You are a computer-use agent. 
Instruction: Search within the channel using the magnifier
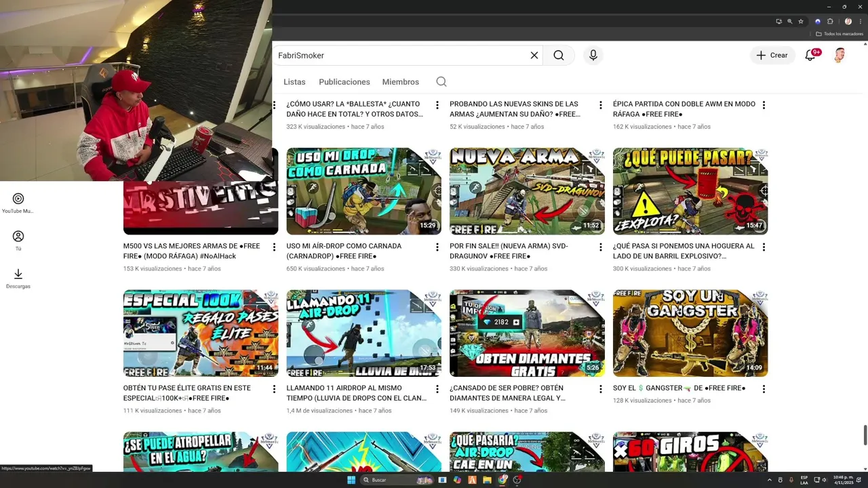click(441, 82)
